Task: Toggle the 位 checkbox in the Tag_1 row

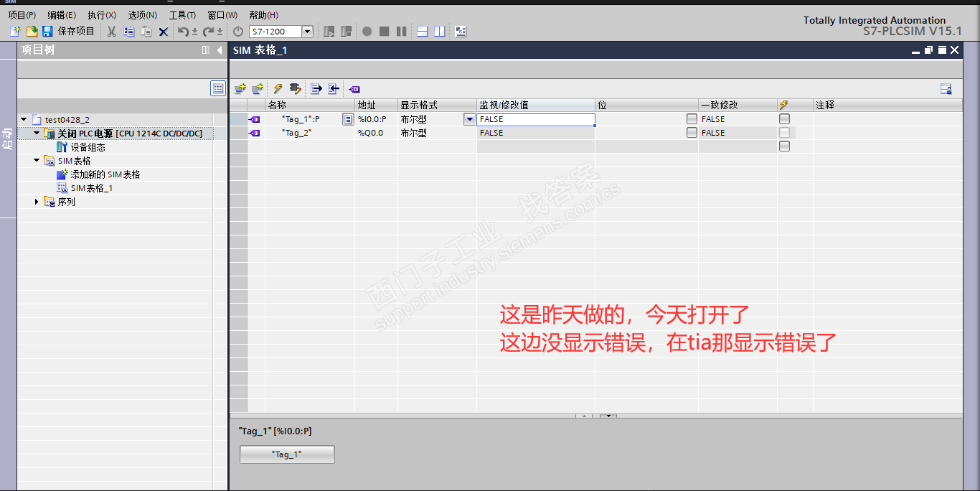Action: coord(692,119)
